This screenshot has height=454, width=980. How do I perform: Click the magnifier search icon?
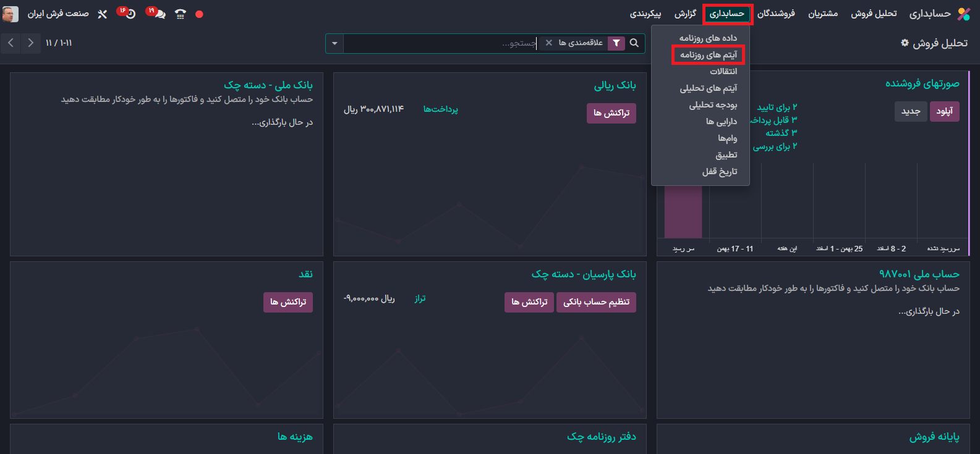click(x=634, y=43)
